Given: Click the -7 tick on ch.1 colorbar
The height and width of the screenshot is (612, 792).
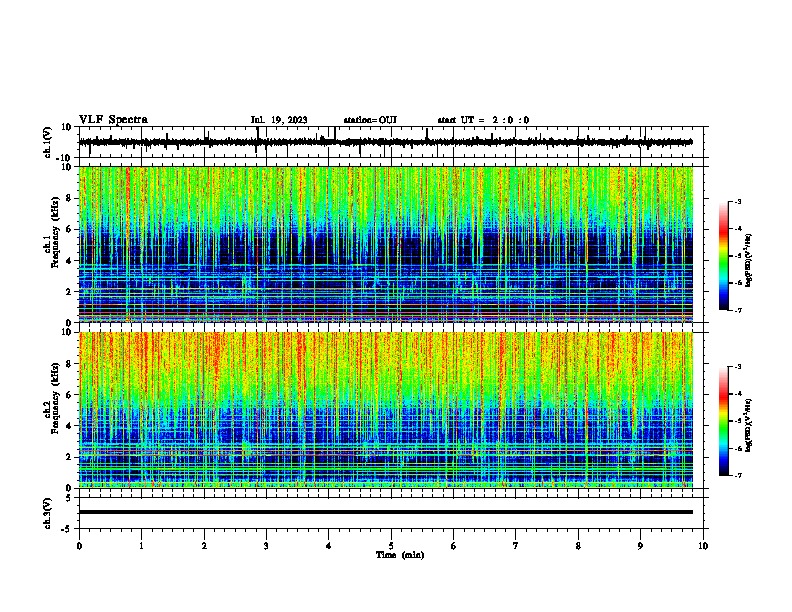Looking at the screenshot, I should (738, 310).
